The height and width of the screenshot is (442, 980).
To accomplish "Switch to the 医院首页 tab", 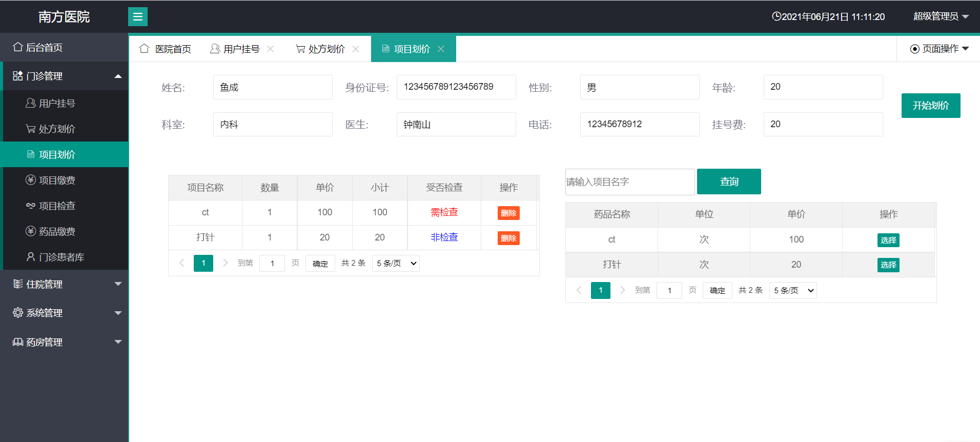I will coord(166,49).
